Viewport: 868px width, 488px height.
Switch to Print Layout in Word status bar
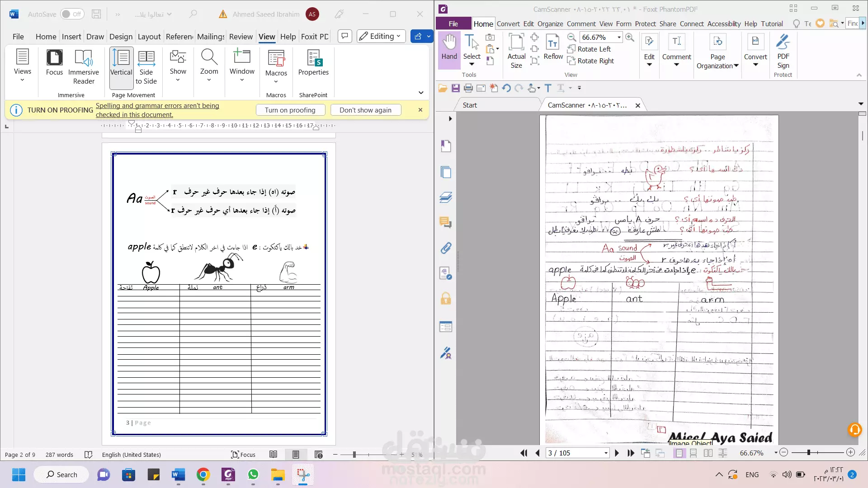pyautogui.click(x=296, y=455)
